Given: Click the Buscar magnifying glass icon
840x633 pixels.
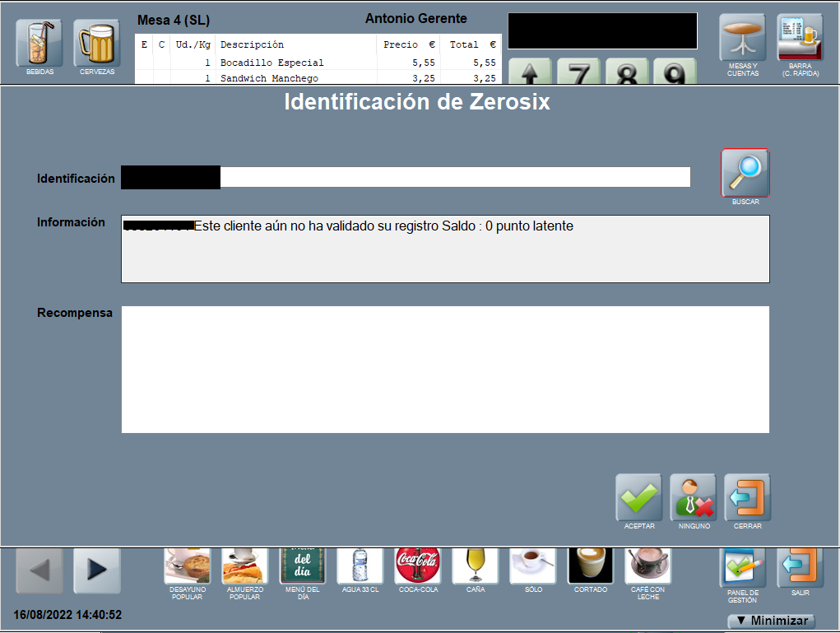Looking at the screenshot, I should click(x=745, y=172).
